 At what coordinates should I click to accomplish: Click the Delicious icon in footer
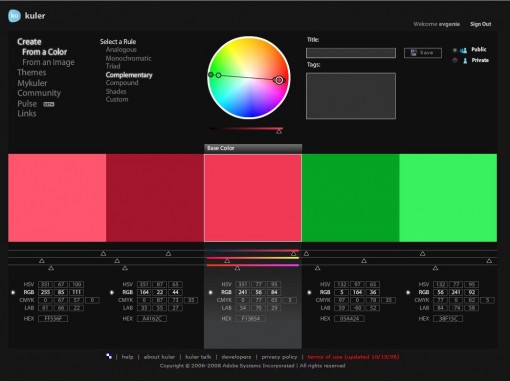click(x=109, y=356)
